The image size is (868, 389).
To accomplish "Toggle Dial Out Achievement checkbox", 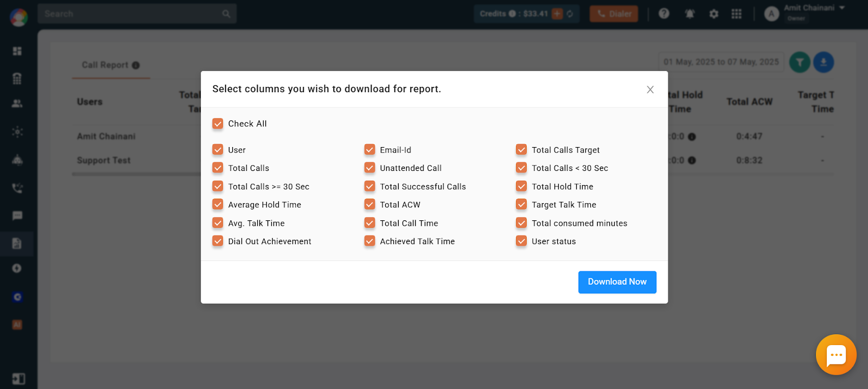I will 218,241.
